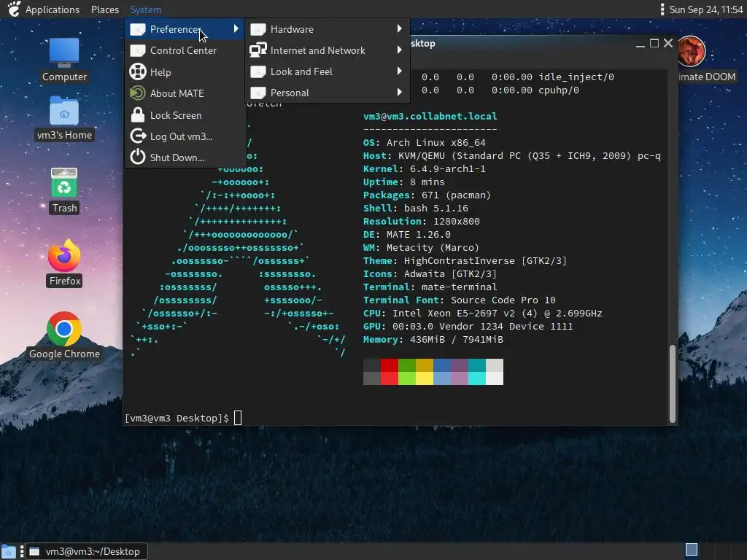Click the idle_inject/0 process row
Image resolution: width=747 pixels, height=560 pixels.
click(x=518, y=77)
